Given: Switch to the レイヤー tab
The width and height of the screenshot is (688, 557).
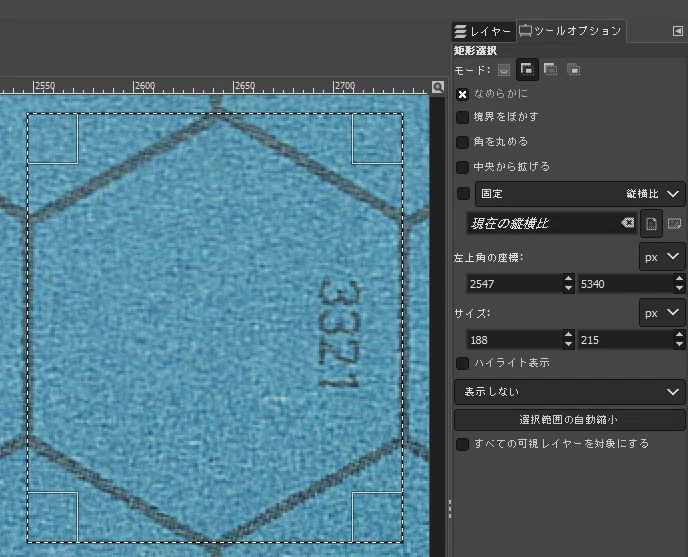Looking at the screenshot, I should pos(484,32).
